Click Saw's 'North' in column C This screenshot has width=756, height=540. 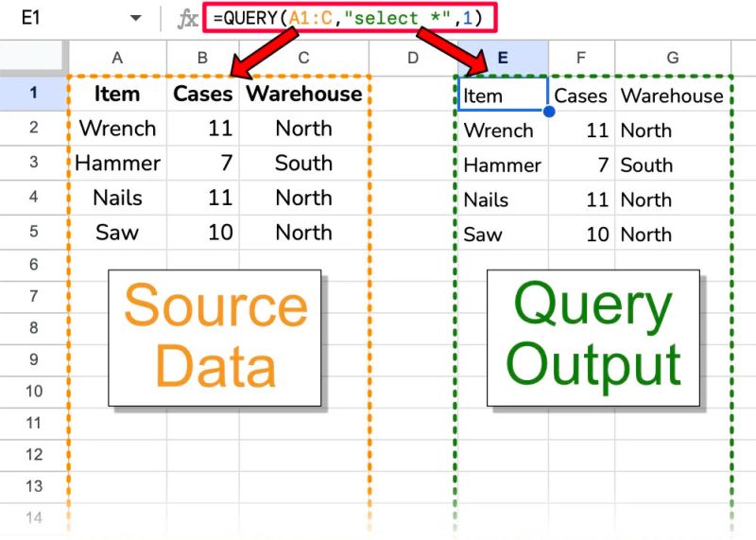303,233
